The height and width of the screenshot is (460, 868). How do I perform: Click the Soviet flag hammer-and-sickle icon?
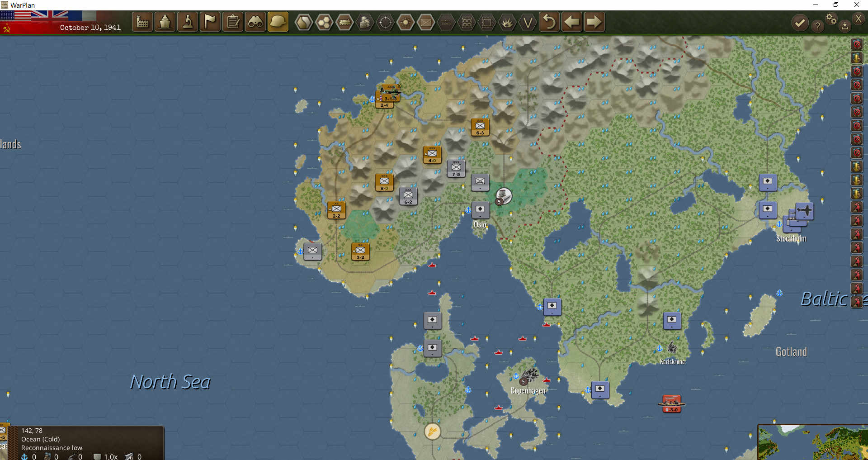[x=6, y=29]
